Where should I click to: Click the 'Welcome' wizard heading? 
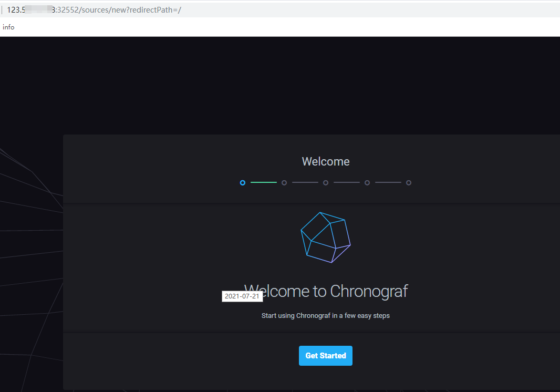coord(325,161)
